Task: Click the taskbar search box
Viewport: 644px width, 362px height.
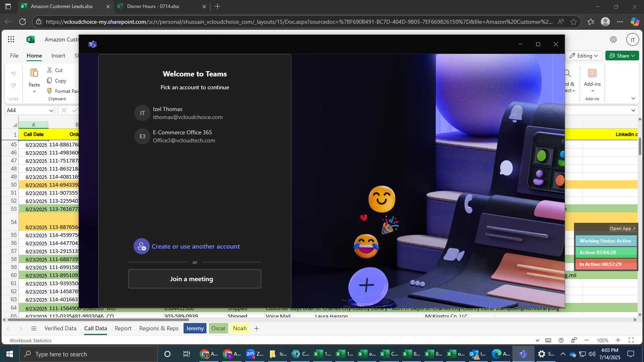Action: [89, 354]
